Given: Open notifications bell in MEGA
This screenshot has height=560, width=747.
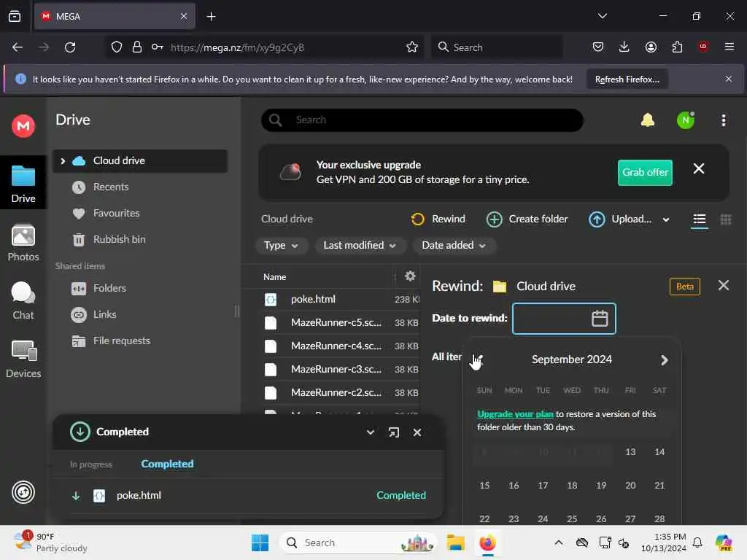Looking at the screenshot, I should [648, 120].
